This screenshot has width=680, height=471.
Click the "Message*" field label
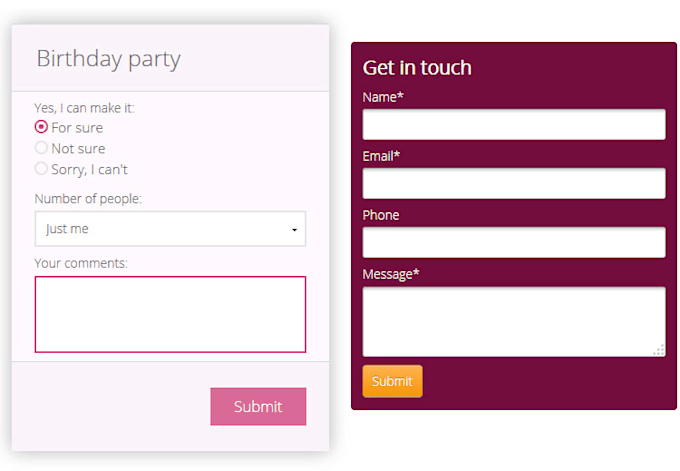coord(391,273)
